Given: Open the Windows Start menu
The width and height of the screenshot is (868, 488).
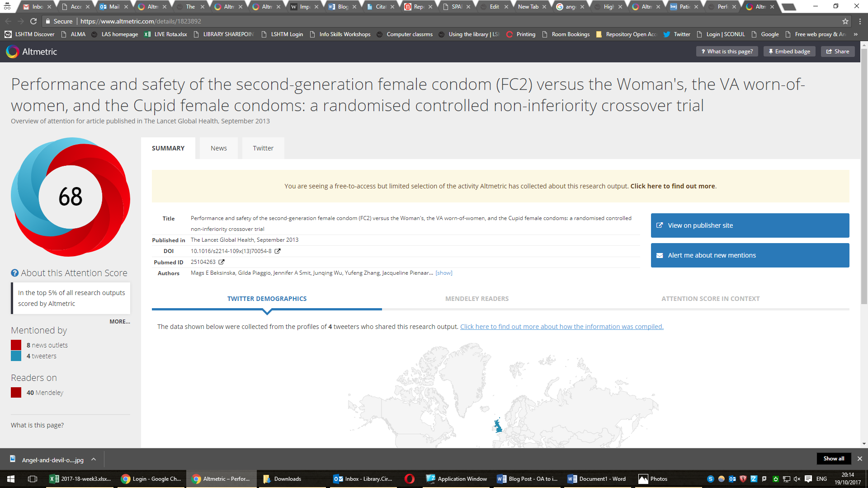Looking at the screenshot, I should tap(11, 479).
